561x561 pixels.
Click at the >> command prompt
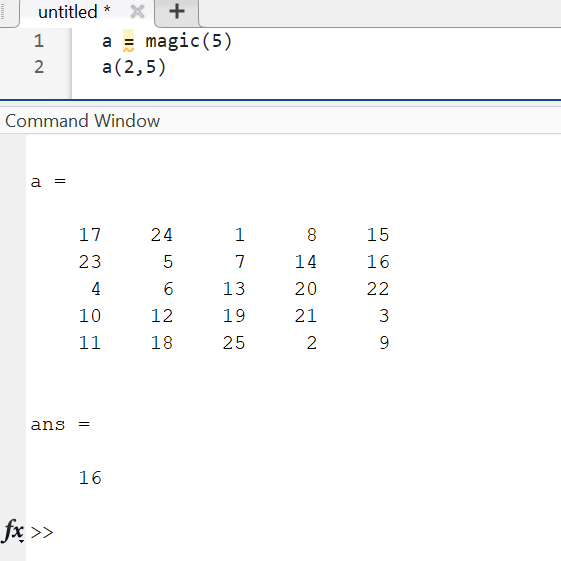[x=42, y=532]
